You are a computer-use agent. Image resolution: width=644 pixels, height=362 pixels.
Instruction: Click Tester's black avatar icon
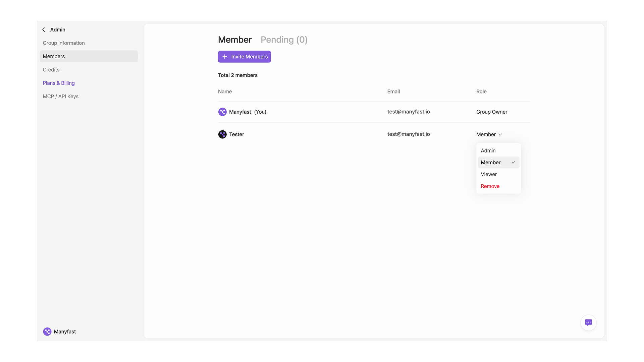(x=222, y=134)
